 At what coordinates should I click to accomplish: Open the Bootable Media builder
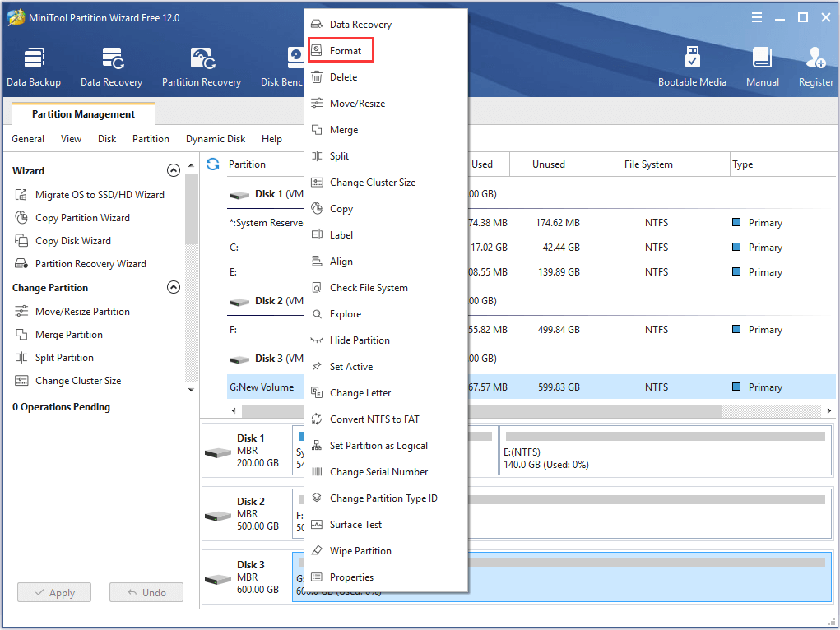(x=692, y=67)
